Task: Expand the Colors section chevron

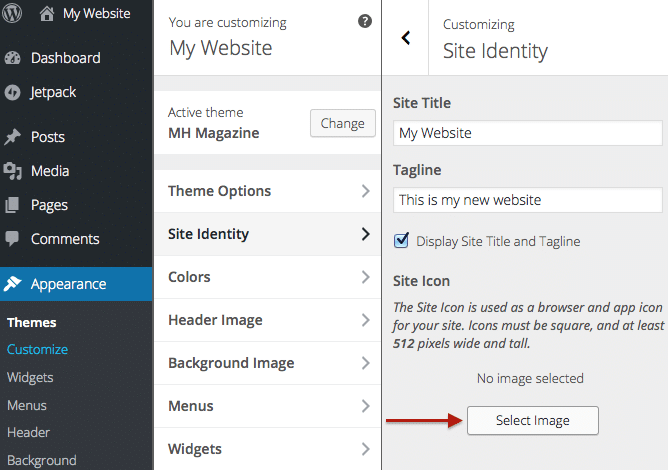Action: click(x=366, y=277)
